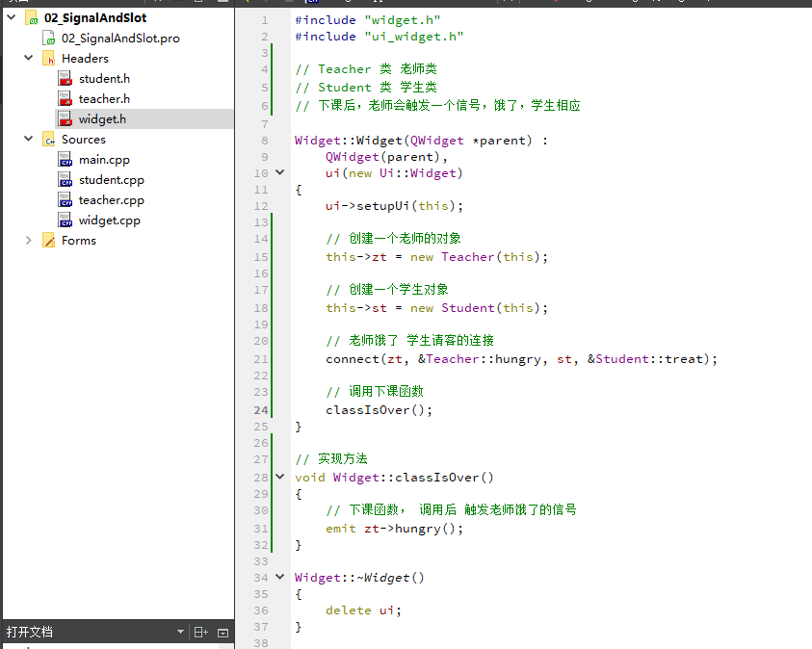
Task: Select the Sources folder label
Action: (84, 140)
